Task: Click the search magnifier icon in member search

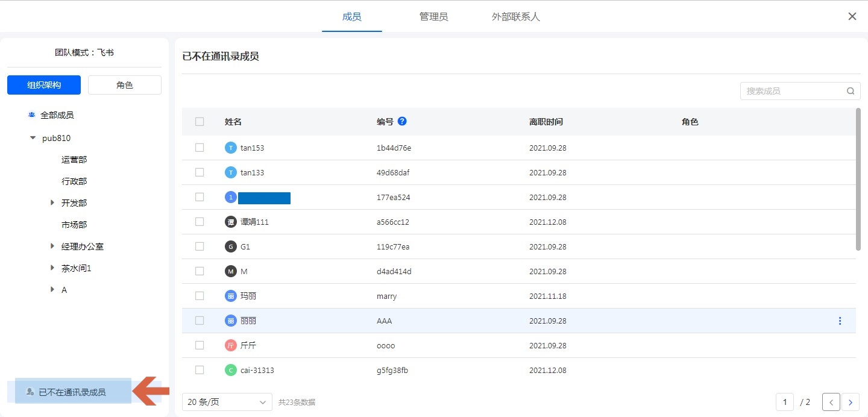Action: tap(851, 91)
